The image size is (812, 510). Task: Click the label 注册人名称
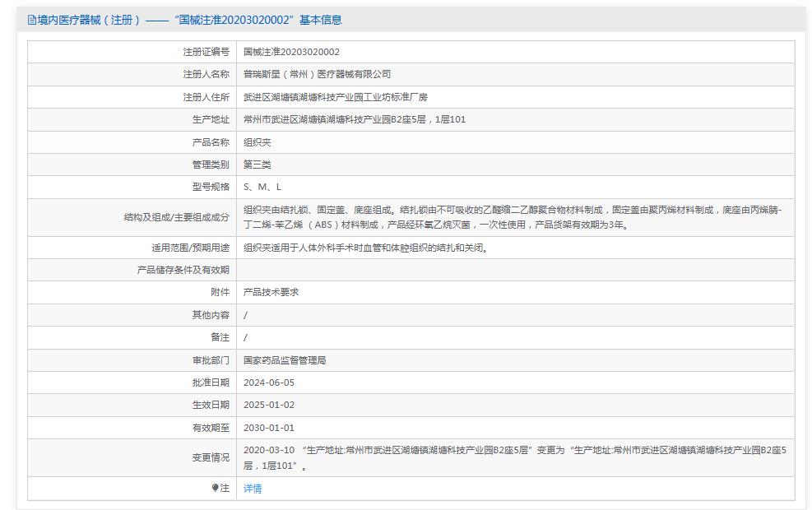tap(206, 75)
